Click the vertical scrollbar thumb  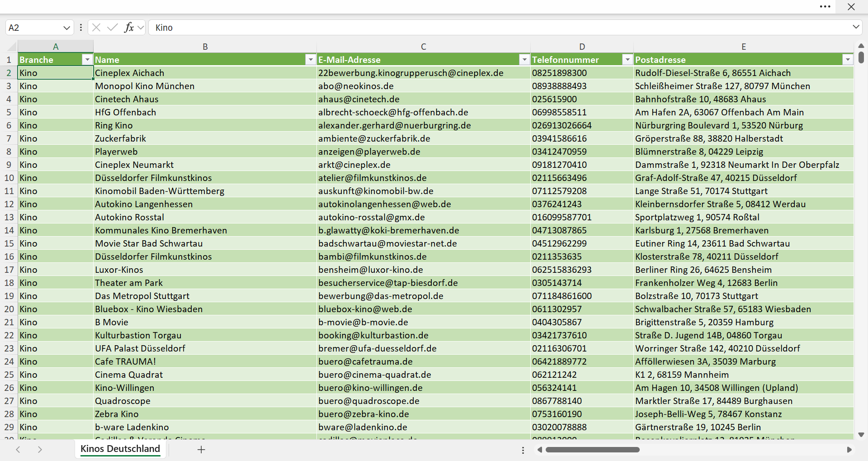[x=861, y=57]
